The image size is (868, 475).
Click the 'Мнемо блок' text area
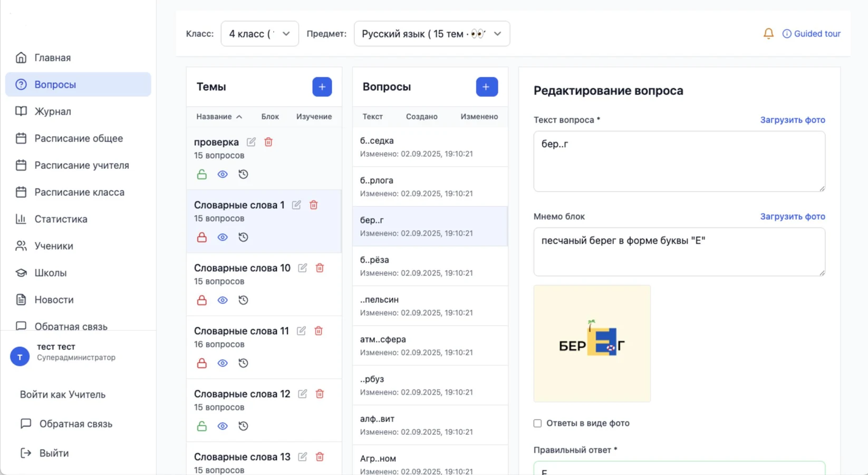click(679, 252)
